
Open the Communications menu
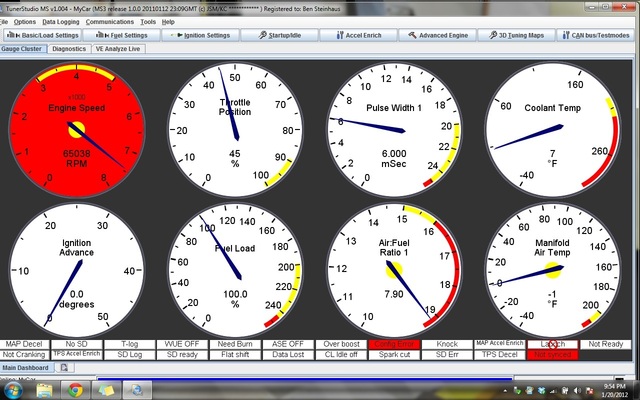coord(109,22)
